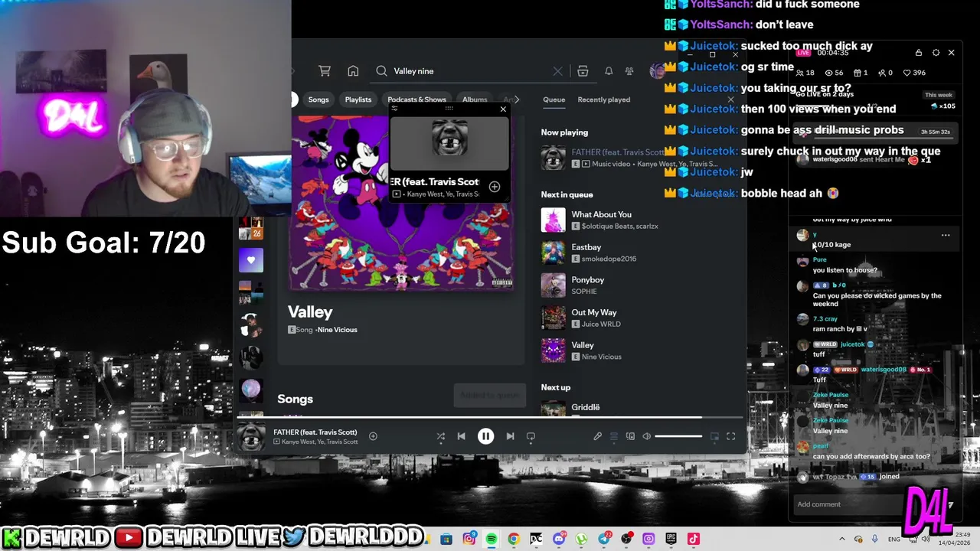Clear the 'Valley nine' search text
The width and height of the screenshot is (980, 551).
point(557,71)
